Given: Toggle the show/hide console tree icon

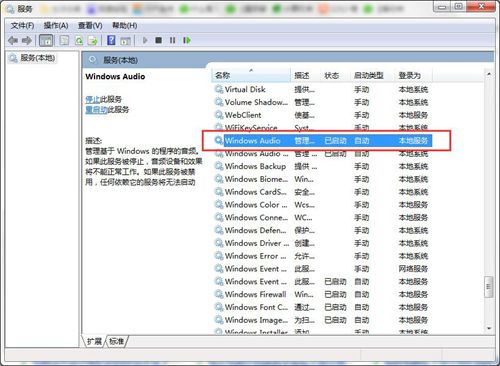Looking at the screenshot, I should [x=46, y=41].
